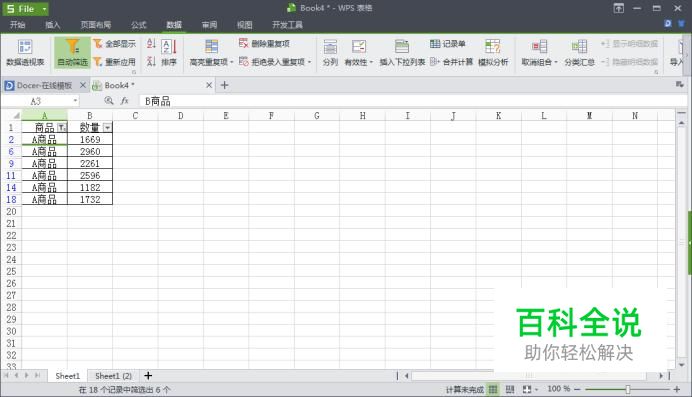The height and width of the screenshot is (397, 692).
Task: Select the 视图 ribbon tab
Action: pos(244,25)
